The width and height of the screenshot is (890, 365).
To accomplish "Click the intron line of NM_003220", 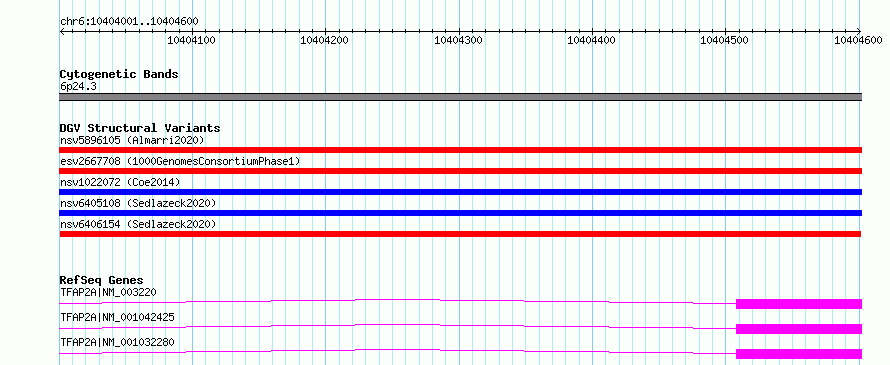I will pyautogui.click(x=397, y=299).
